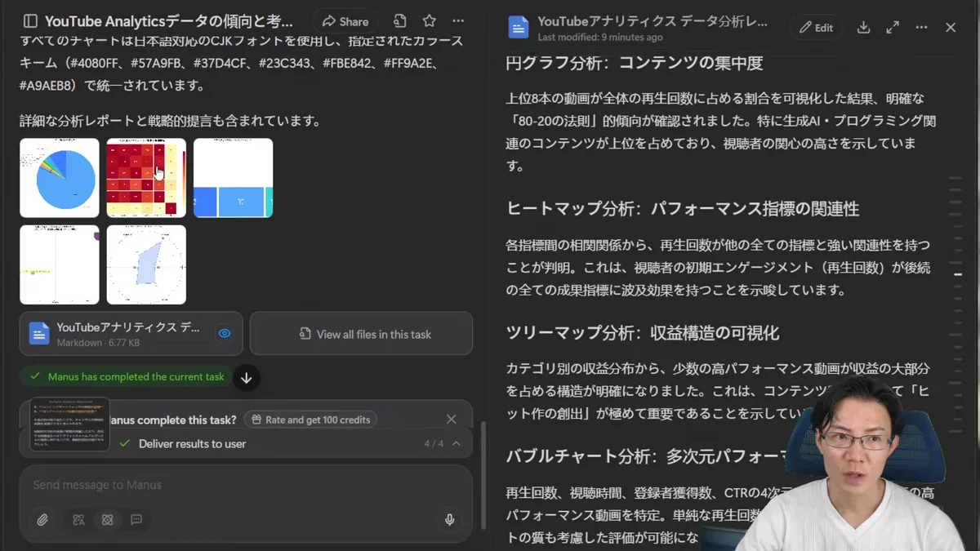The image size is (980, 551).
Task: Click the highlighted marker in document outline
Action: 958,274
